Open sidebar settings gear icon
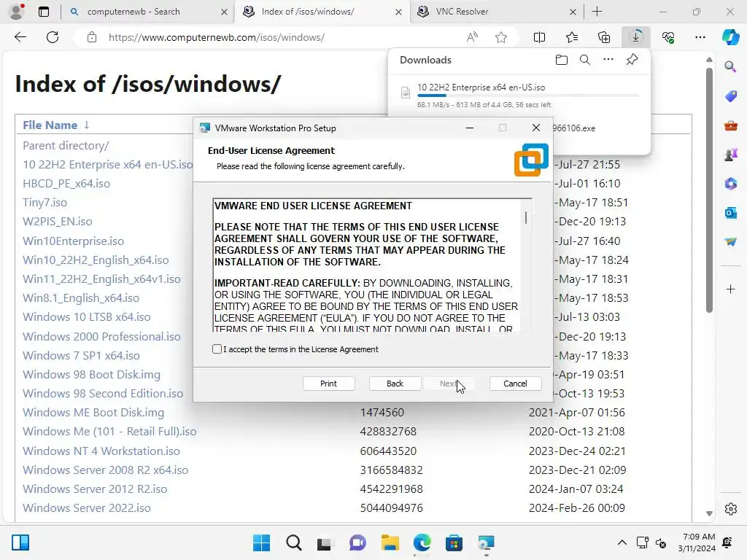 [730, 508]
